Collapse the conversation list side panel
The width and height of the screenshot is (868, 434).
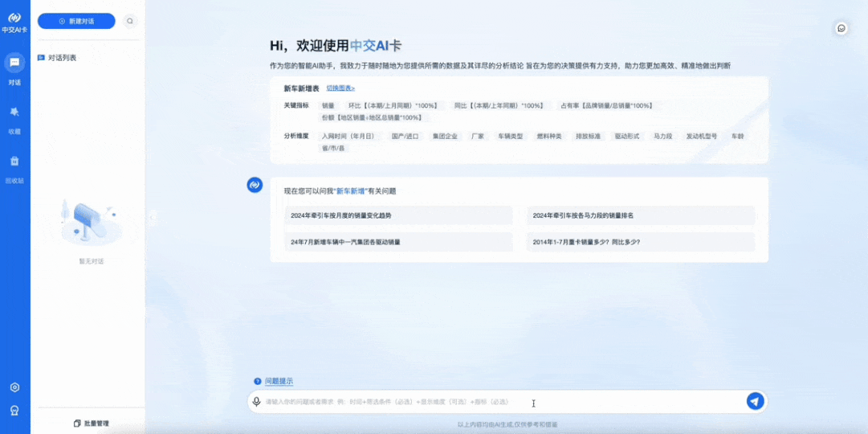click(x=152, y=217)
